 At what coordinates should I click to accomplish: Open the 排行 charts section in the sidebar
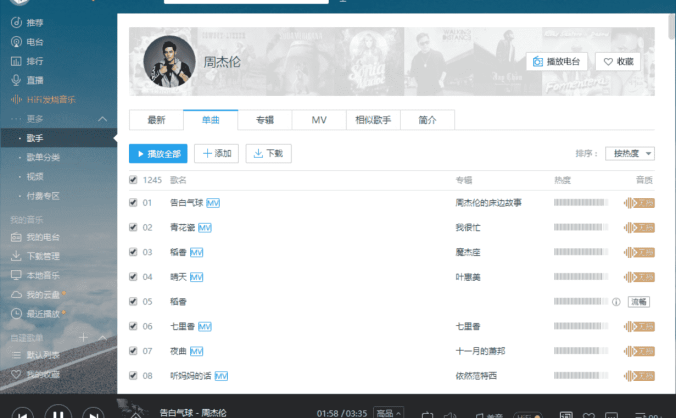pos(27,61)
